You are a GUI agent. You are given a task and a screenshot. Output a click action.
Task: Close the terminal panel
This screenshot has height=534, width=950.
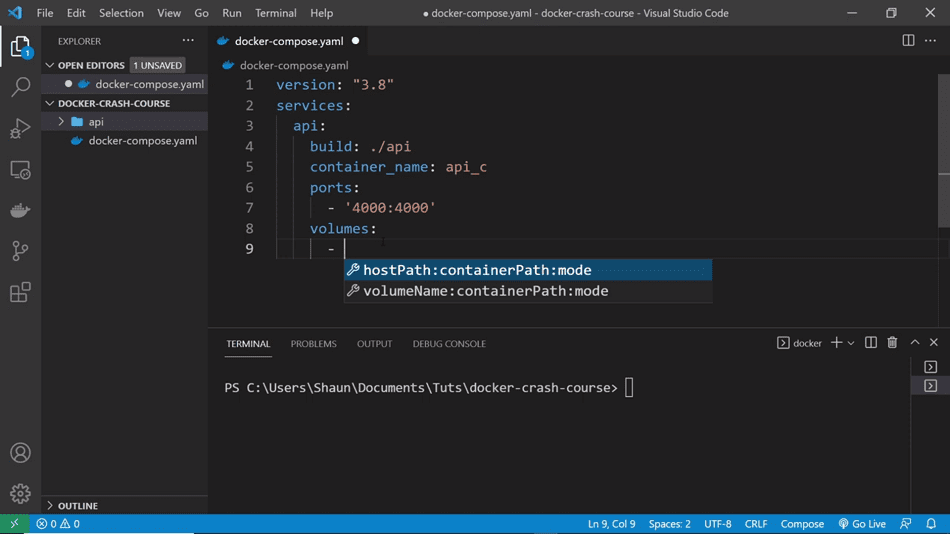tap(934, 342)
